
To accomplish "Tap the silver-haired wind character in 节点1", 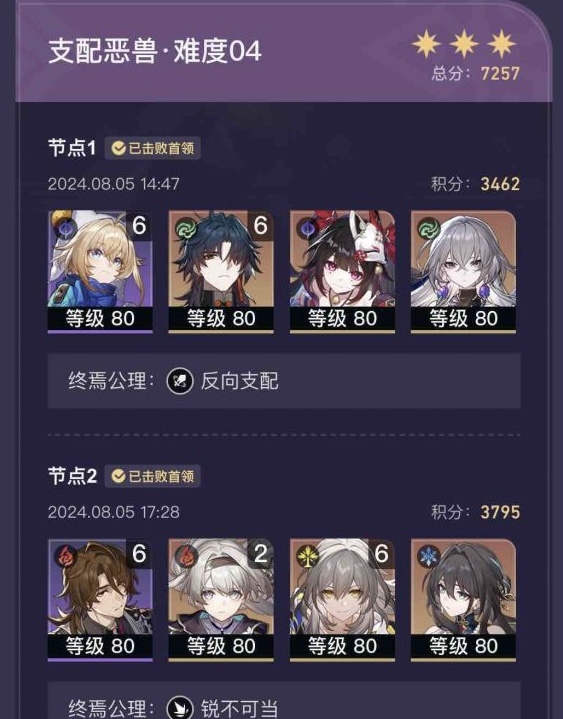I will [x=463, y=271].
